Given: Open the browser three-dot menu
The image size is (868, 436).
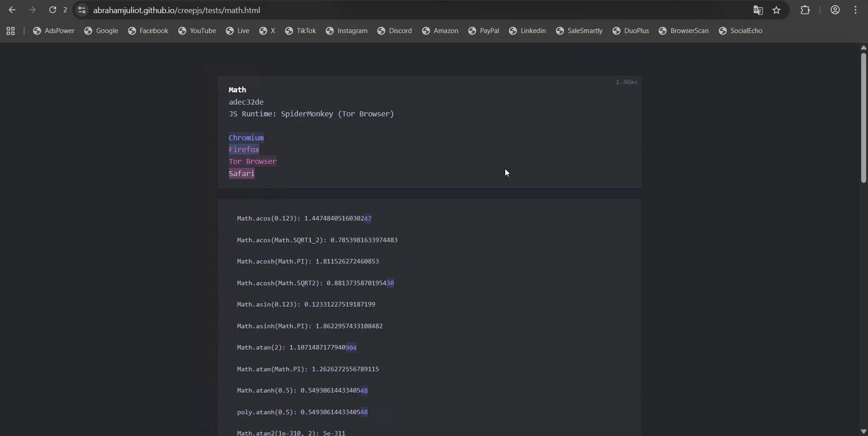Looking at the screenshot, I should click(x=855, y=10).
